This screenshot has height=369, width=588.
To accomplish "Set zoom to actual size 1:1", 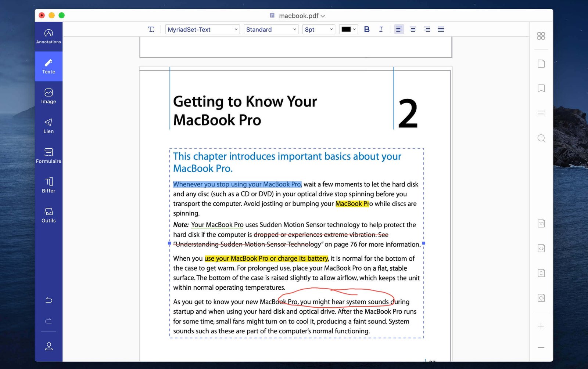I will tap(541, 224).
